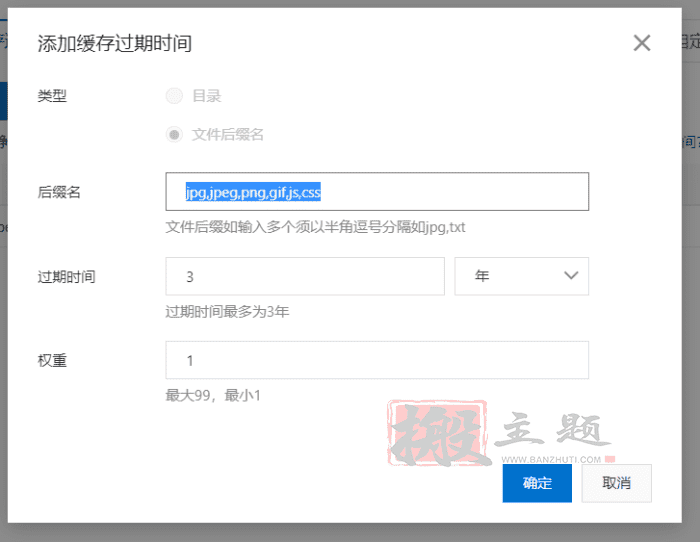Click the red 搬主题 watermark logo

[x=438, y=434]
